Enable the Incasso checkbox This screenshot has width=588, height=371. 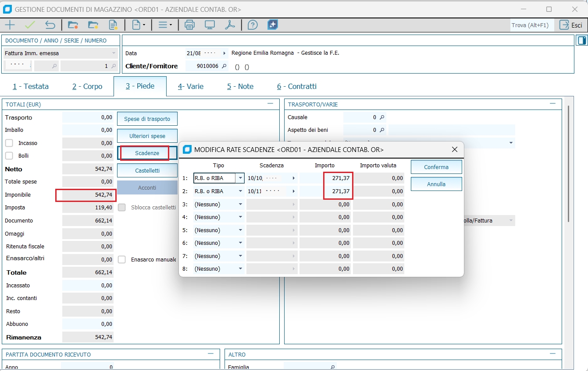pos(9,143)
